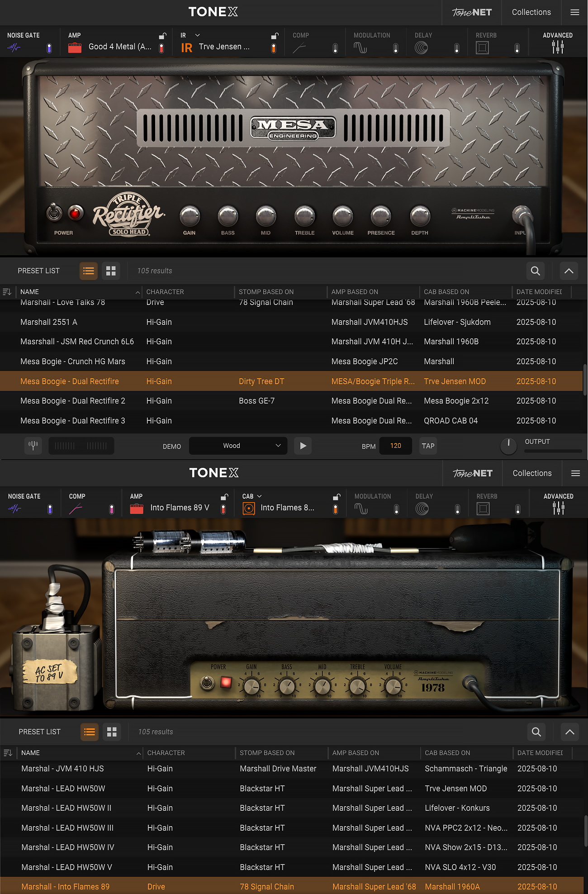588x894 pixels.
Task: Expand the CAB type dropdown arrow
Action: pos(259,496)
